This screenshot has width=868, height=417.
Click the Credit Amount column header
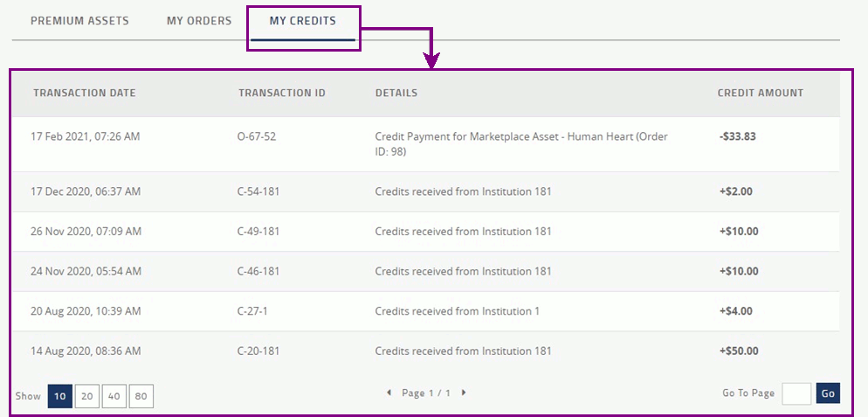pyautogui.click(x=760, y=94)
